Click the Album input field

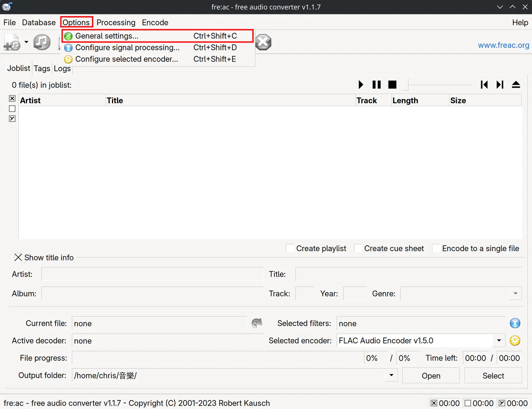pyautogui.click(x=152, y=294)
